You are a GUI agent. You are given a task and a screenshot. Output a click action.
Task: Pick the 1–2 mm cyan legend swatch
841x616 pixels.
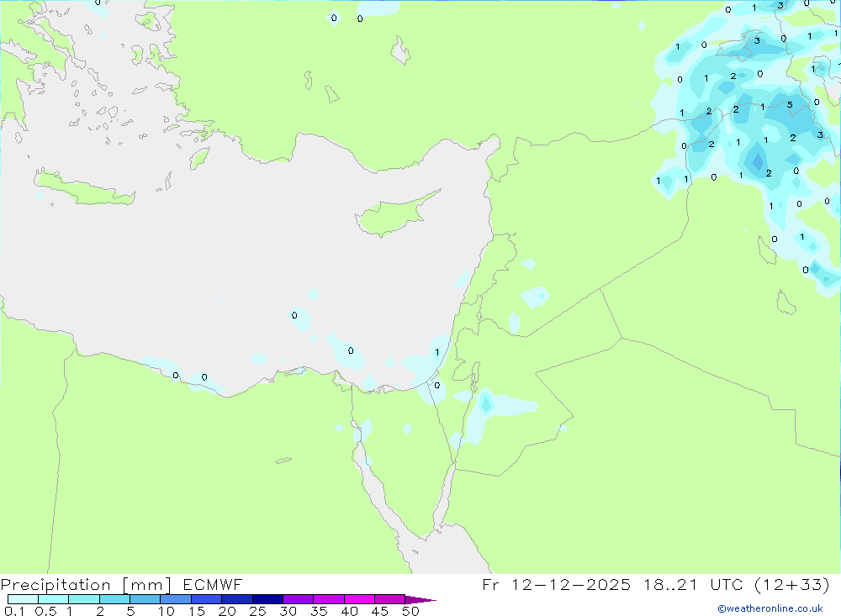tap(83, 599)
